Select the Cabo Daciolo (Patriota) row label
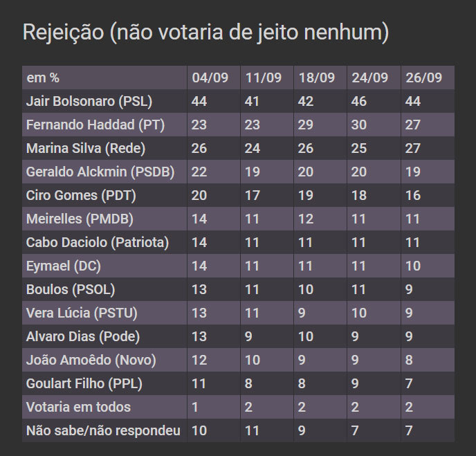The height and width of the screenshot is (456, 476). (97, 243)
